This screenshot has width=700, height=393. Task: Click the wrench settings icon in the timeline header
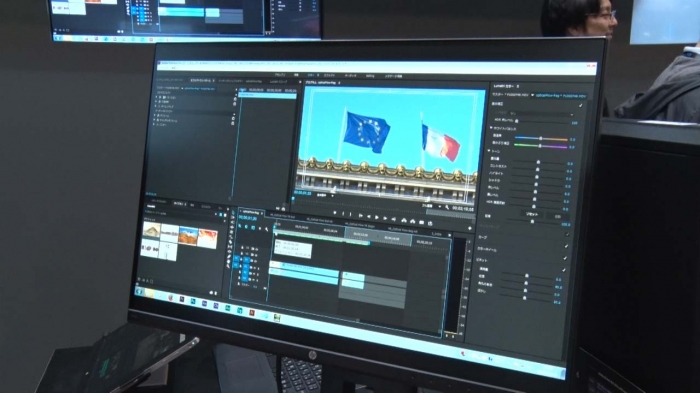pyautogui.click(x=267, y=230)
